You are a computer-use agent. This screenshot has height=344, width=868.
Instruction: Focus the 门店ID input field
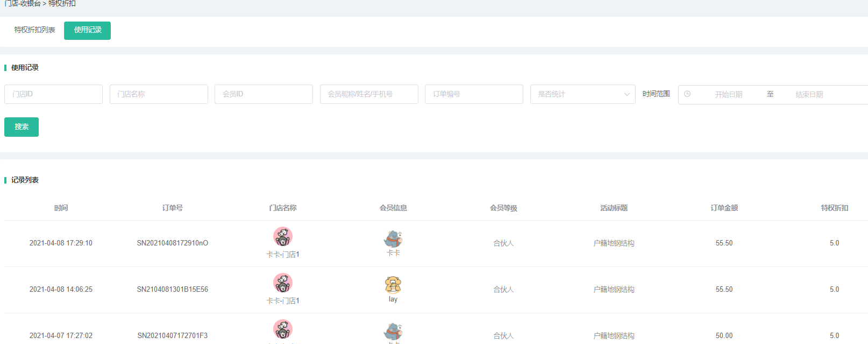click(53, 94)
